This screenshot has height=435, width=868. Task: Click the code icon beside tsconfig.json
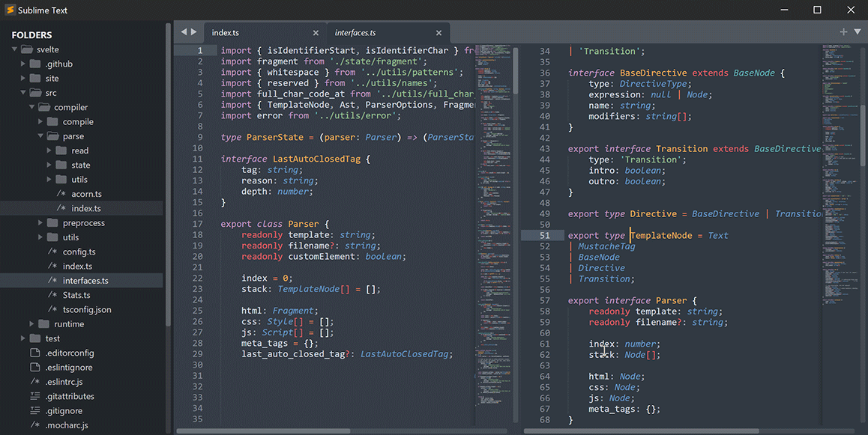tap(52, 309)
